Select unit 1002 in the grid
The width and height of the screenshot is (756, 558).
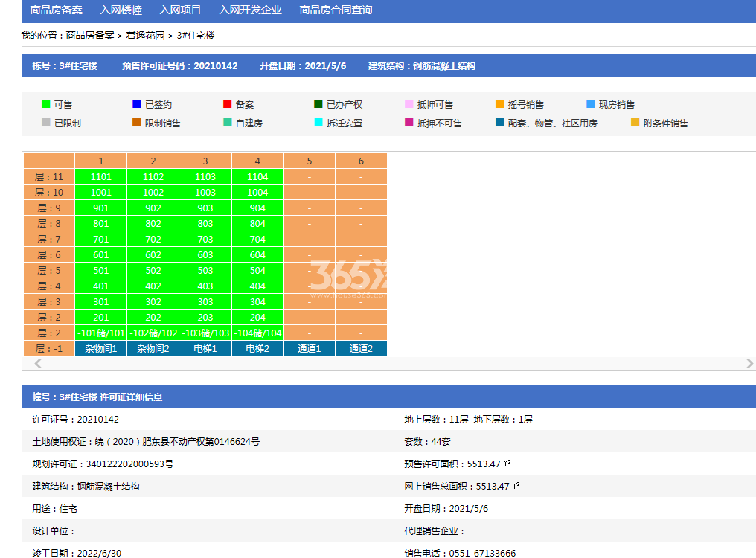click(x=153, y=192)
